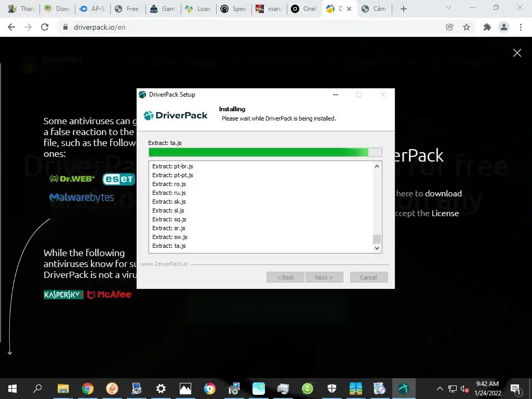Screen dimensions: 532x399
Task: Click the extract log scrollbar thumb
Action: pos(377,239)
